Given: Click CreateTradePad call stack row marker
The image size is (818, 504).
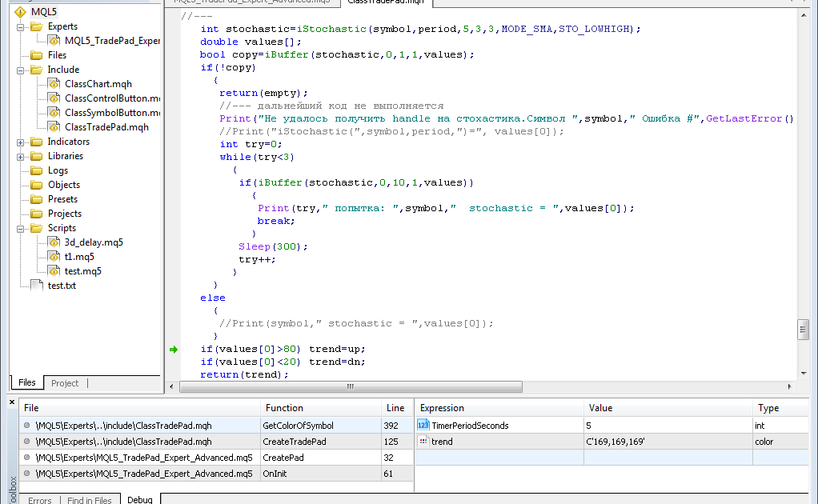Looking at the screenshot, I should pos(26,442).
